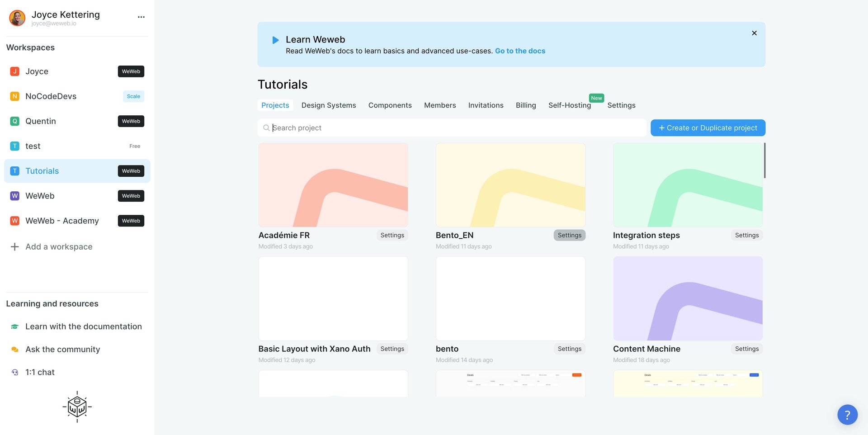Image resolution: width=868 pixels, height=435 pixels.
Task: Click the chat bubbles community icon
Action: pos(15,350)
